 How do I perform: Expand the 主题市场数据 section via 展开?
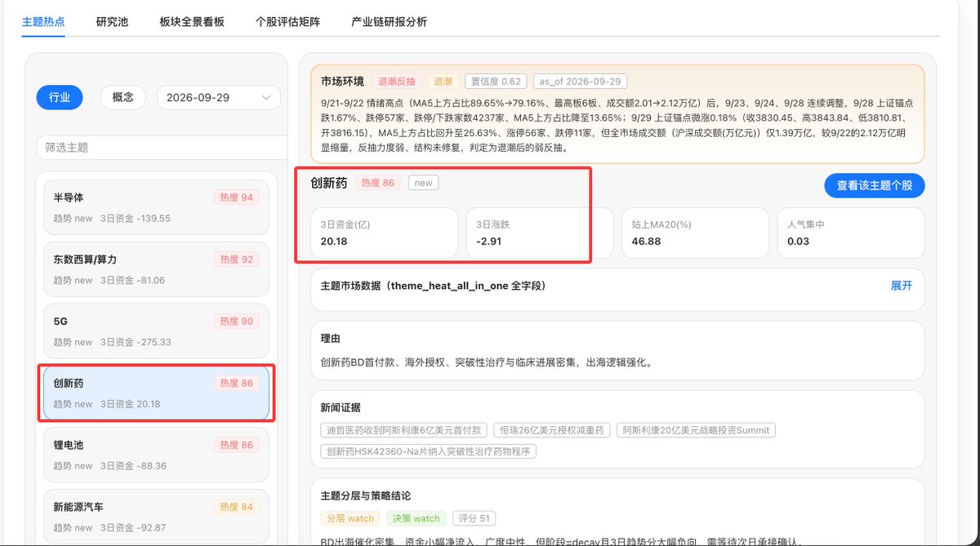click(902, 286)
